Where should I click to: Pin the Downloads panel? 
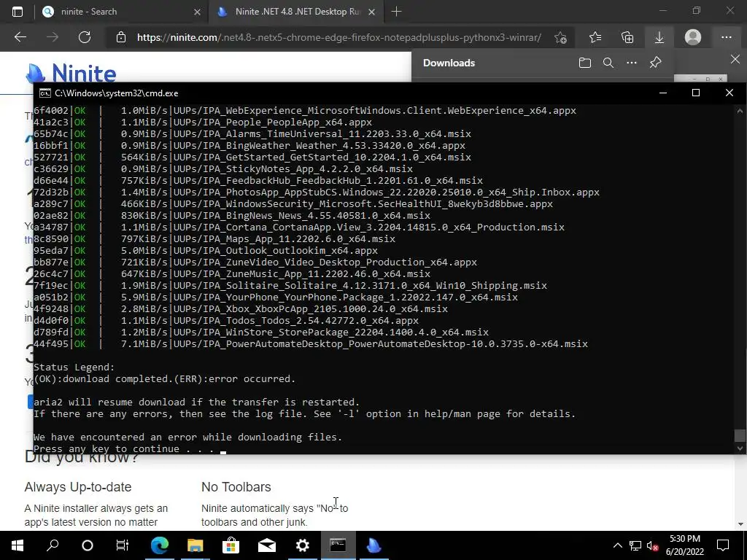click(656, 63)
